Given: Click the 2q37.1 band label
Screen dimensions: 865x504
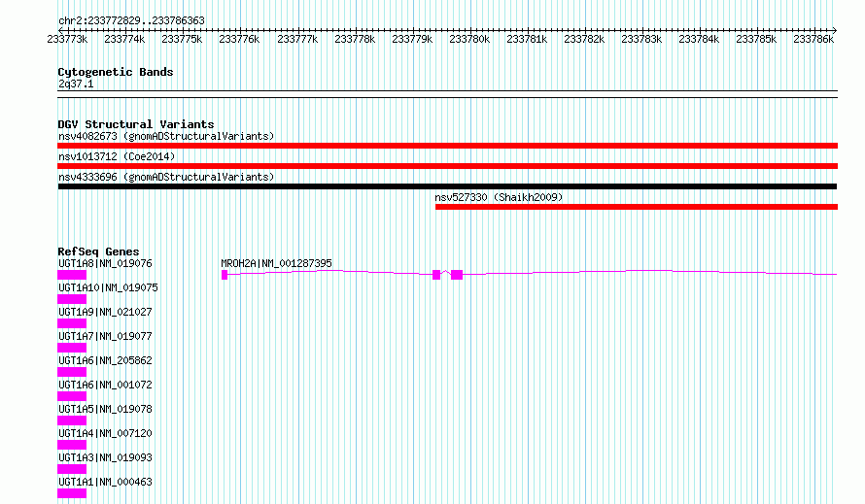Looking at the screenshot, I should (76, 84).
